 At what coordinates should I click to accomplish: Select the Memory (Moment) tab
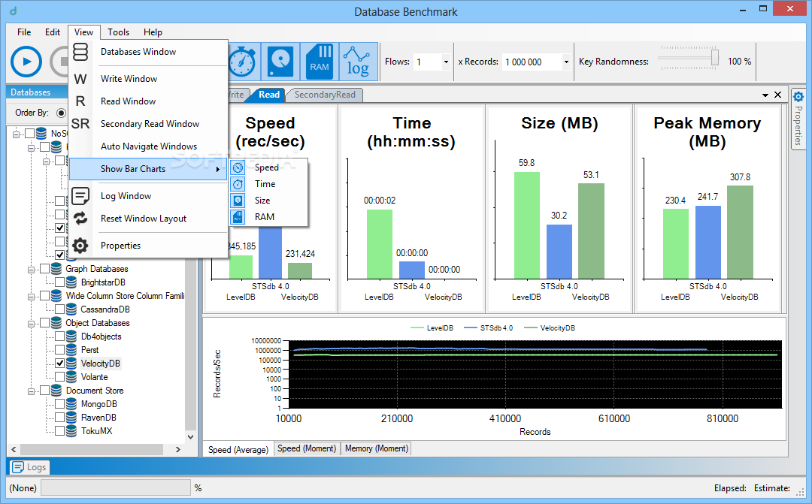tap(377, 448)
